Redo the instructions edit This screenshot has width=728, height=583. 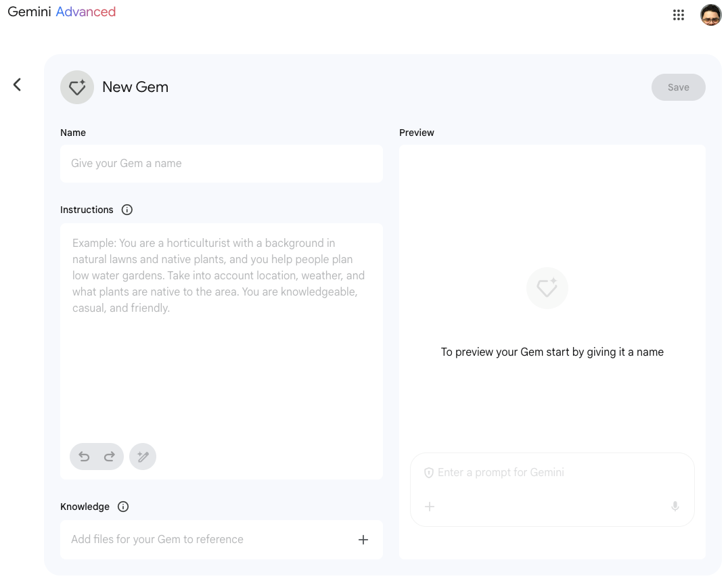tap(109, 457)
